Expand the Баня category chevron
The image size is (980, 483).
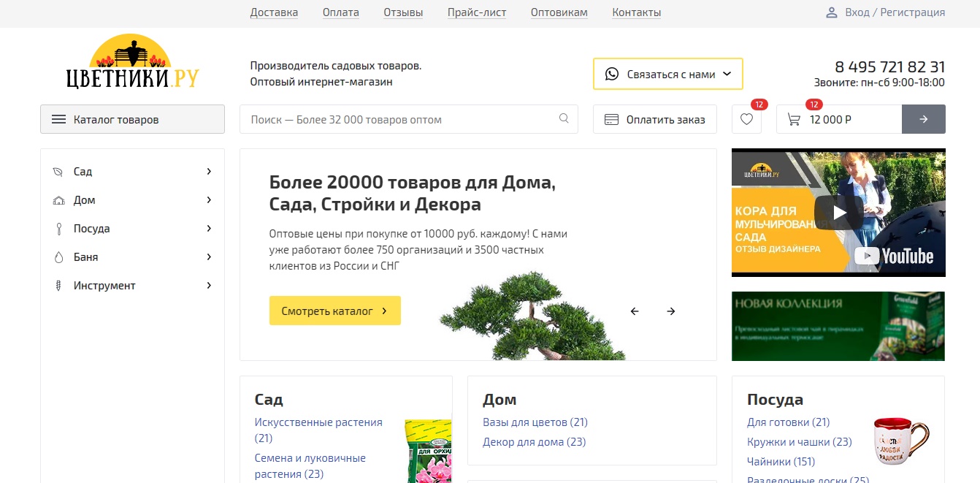(209, 257)
